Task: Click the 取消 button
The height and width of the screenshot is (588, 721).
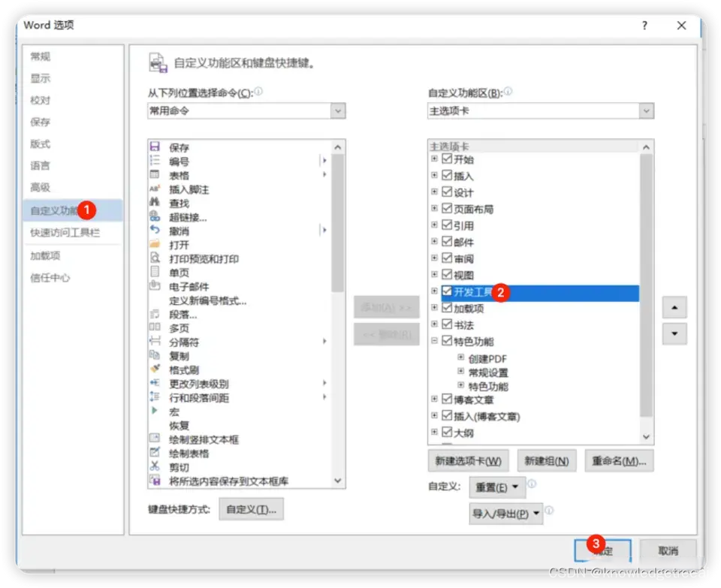Action: [x=668, y=550]
